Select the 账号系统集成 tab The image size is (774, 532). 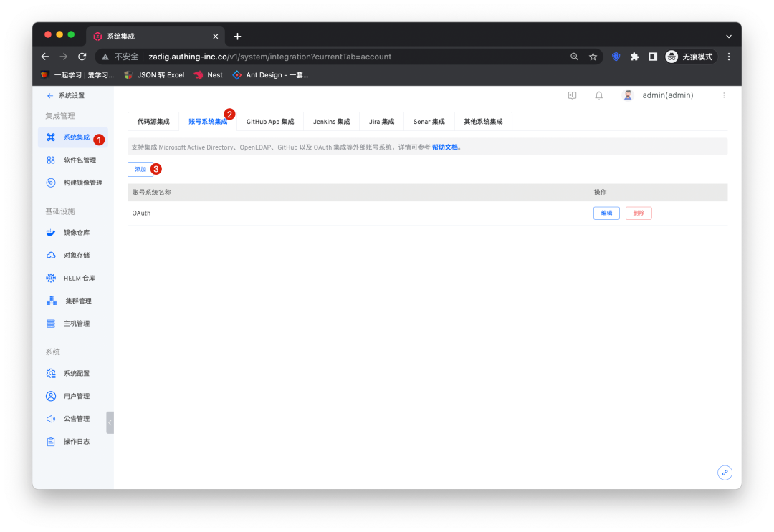pyautogui.click(x=208, y=121)
